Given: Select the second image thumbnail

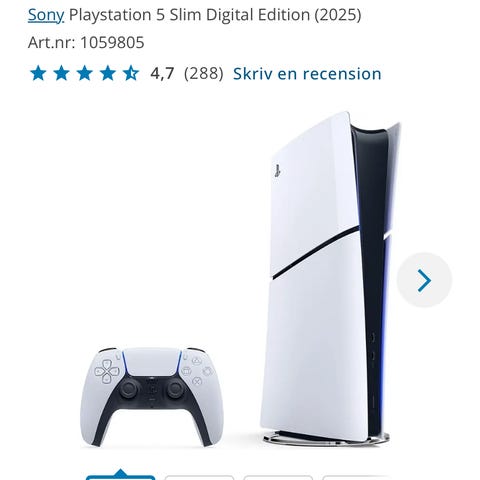Looking at the screenshot, I should (199, 478).
